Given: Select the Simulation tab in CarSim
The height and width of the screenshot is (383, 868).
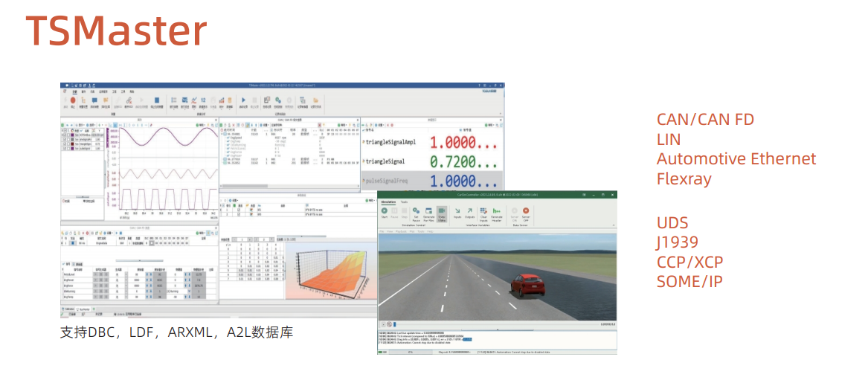Looking at the screenshot, I should click(x=388, y=202).
